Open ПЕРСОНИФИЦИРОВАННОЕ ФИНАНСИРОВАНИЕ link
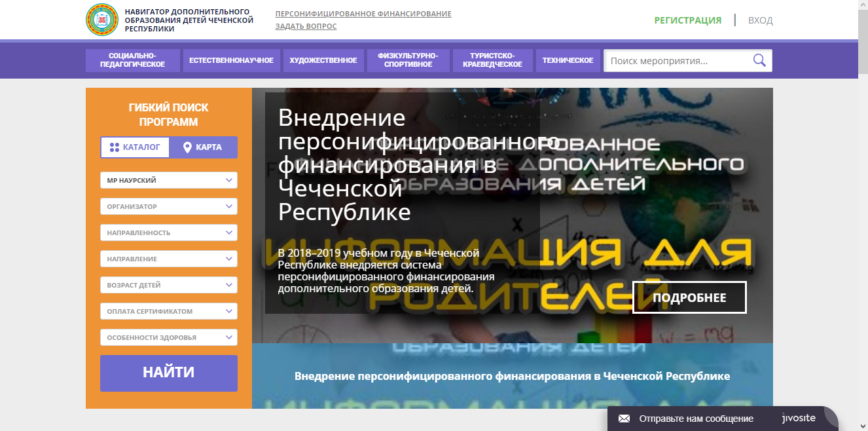 (x=363, y=14)
